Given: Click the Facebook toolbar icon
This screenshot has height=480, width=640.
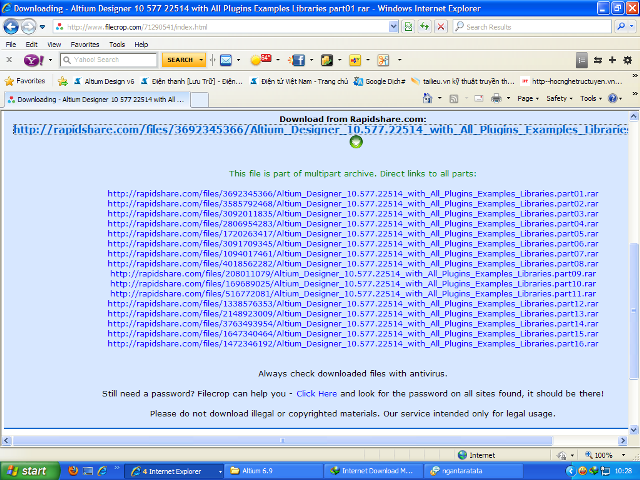Looking at the screenshot, I should 297,60.
